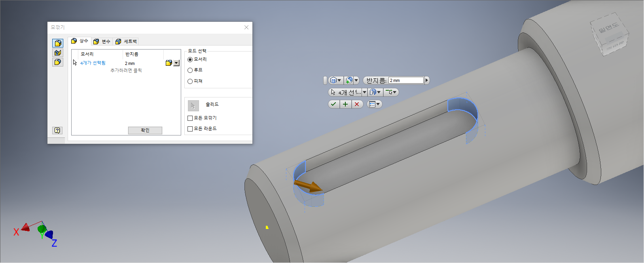Click the add edge set icon on mini-toolbar

coord(349,80)
